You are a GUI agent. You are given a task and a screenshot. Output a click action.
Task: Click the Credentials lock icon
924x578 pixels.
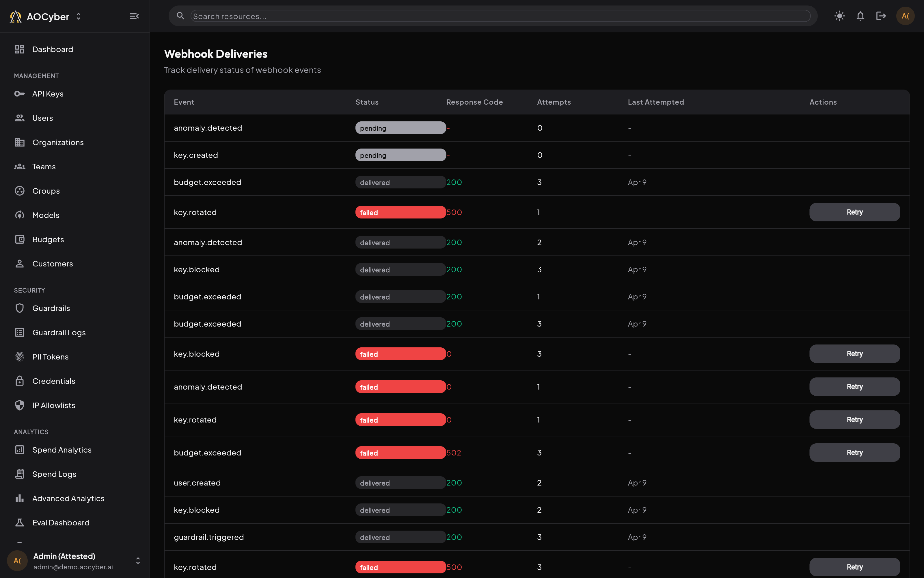coord(19,381)
